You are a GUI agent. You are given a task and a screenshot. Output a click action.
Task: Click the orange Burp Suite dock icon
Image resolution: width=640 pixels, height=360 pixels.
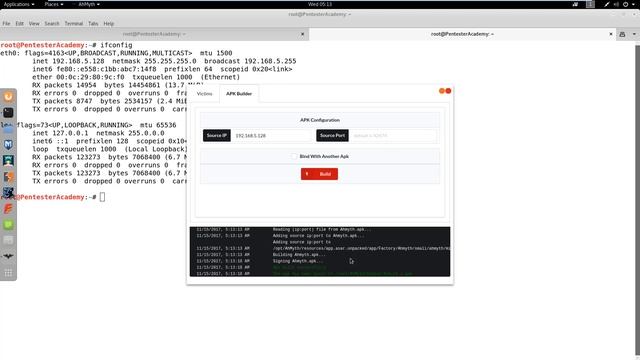[8, 176]
